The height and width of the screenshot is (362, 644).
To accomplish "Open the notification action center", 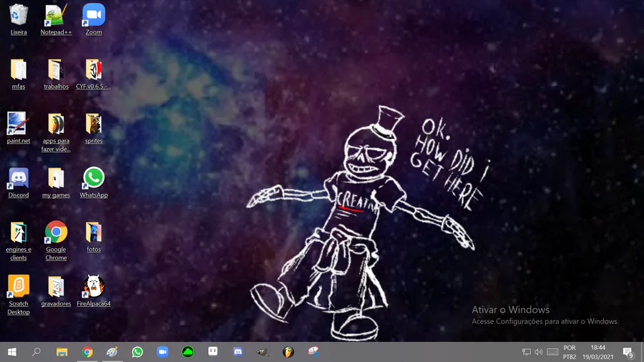I will point(628,352).
